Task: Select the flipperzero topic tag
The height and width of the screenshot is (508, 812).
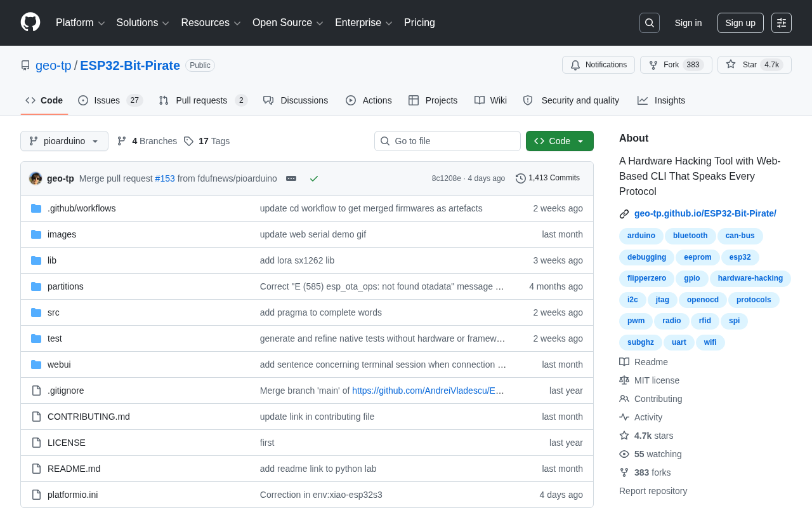Action: [646, 278]
